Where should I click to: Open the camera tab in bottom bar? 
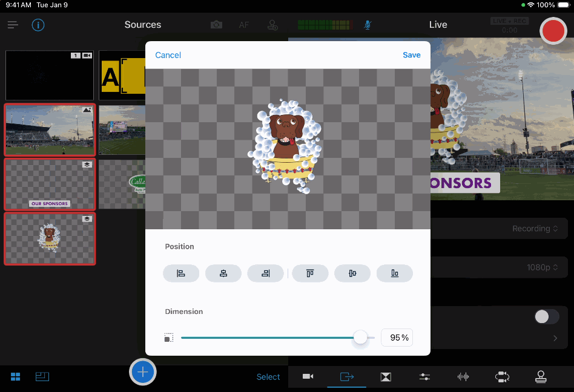pyautogui.click(x=308, y=377)
